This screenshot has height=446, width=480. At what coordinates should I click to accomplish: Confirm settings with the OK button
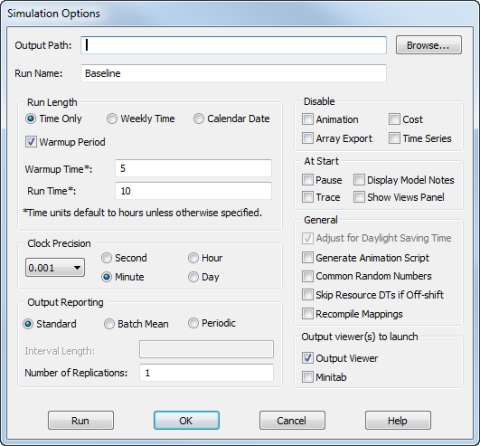186,420
